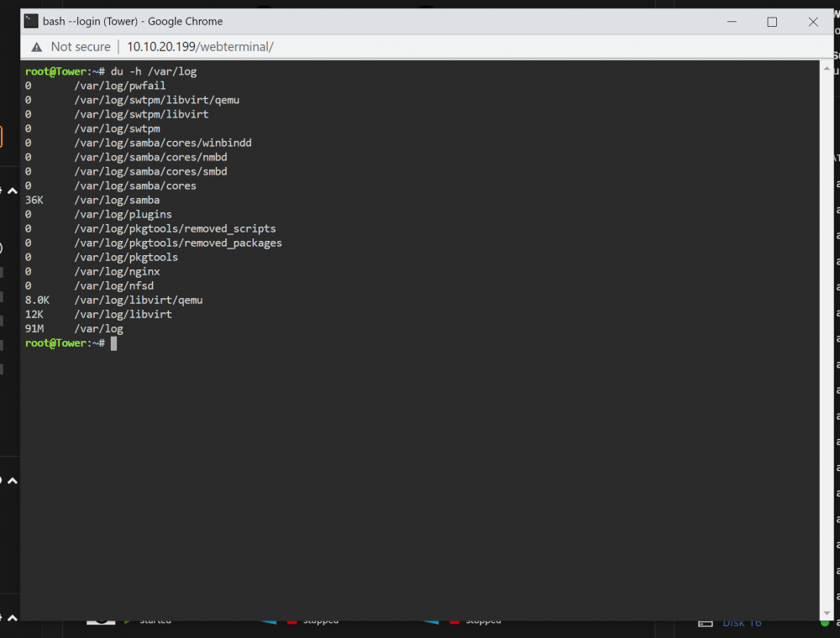
Task: Click the /var/log/samba/cores/nmbd path
Action: pos(150,157)
